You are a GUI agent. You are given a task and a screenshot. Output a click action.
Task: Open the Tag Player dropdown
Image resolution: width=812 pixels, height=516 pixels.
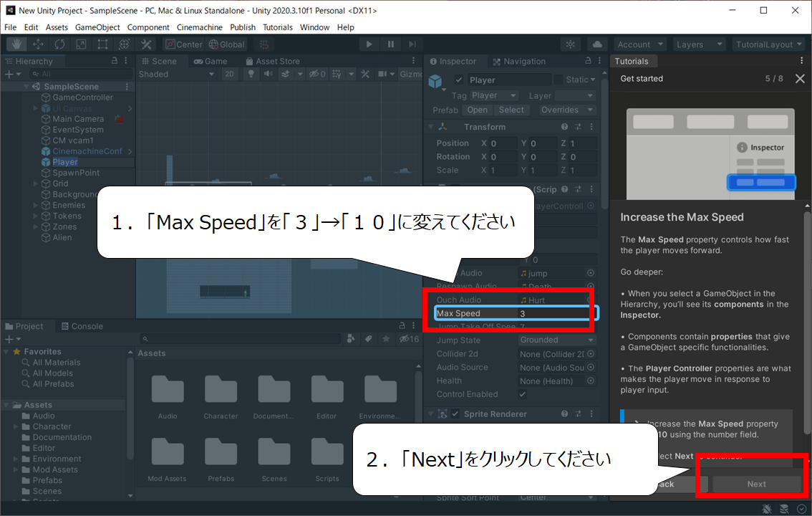(x=494, y=96)
